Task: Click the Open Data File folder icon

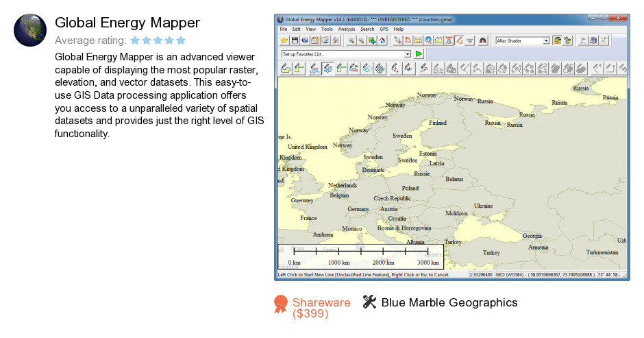Action: click(284, 40)
